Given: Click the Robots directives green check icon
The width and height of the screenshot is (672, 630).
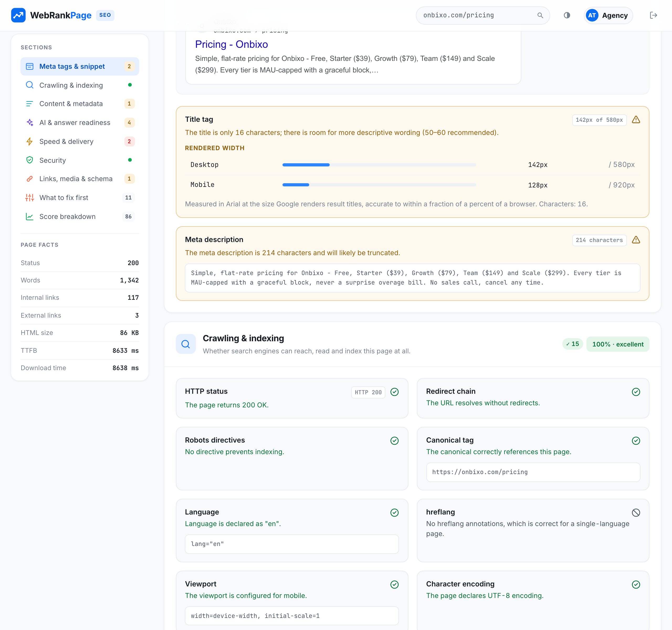Looking at the screenshot, I should click(x=395, y=441).
